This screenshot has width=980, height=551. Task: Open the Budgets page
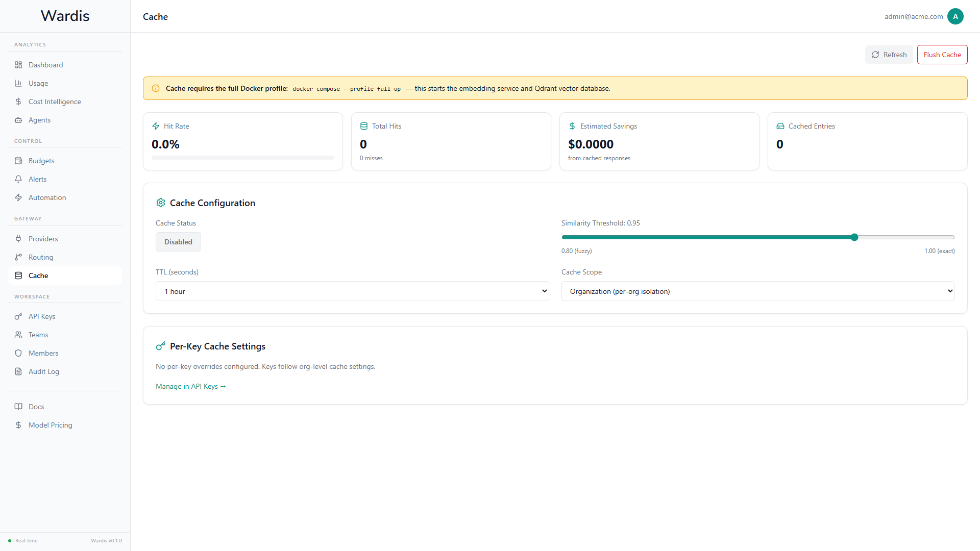(x=65, y=161)
